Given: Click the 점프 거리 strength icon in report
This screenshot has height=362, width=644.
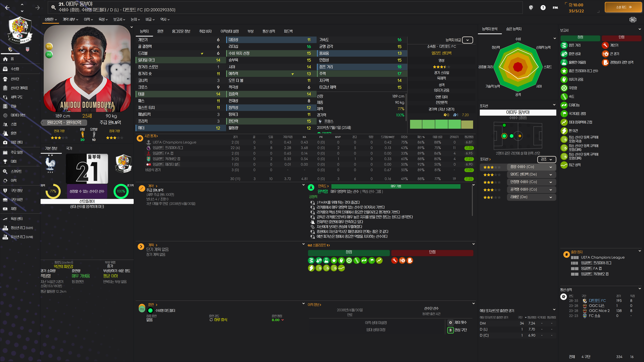Looking at the screenshot, I should coord(564,45).
